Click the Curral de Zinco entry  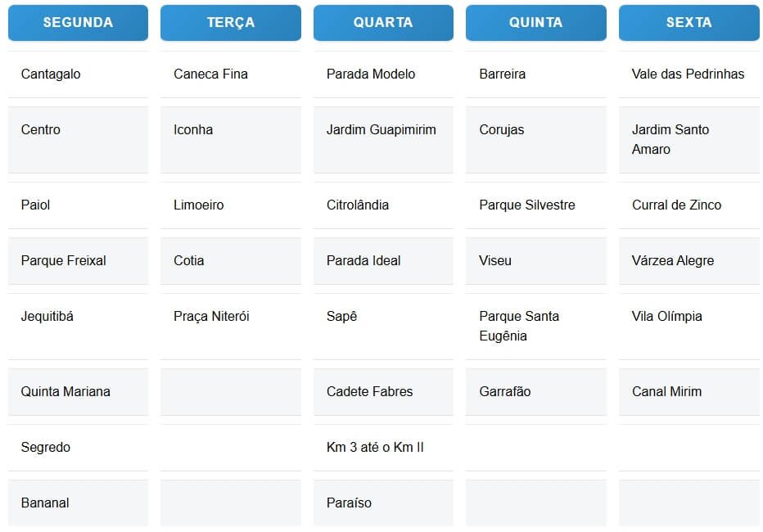[x=676, y=205]
